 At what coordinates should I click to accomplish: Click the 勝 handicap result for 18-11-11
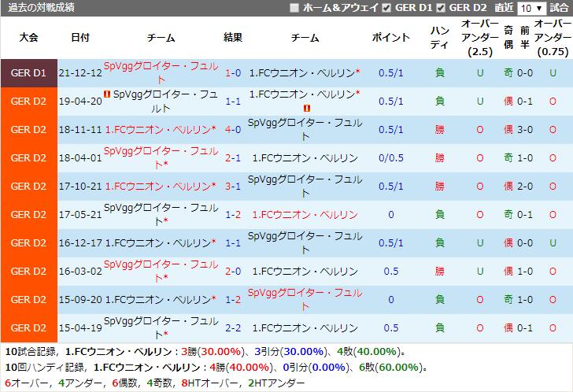point(440,130)
